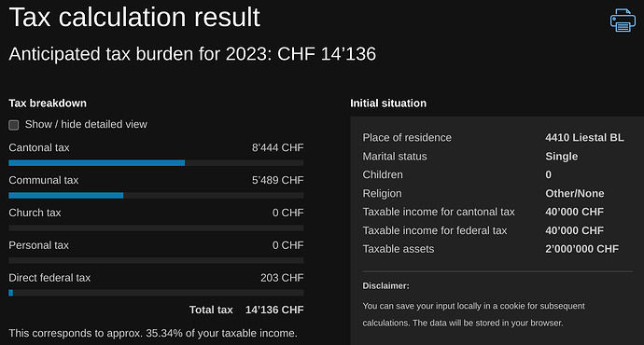Click the Total tax 14'136 CHF amount
Image resolution: width=644 pixels, height=345 pixels.
(x=274, y=310)
